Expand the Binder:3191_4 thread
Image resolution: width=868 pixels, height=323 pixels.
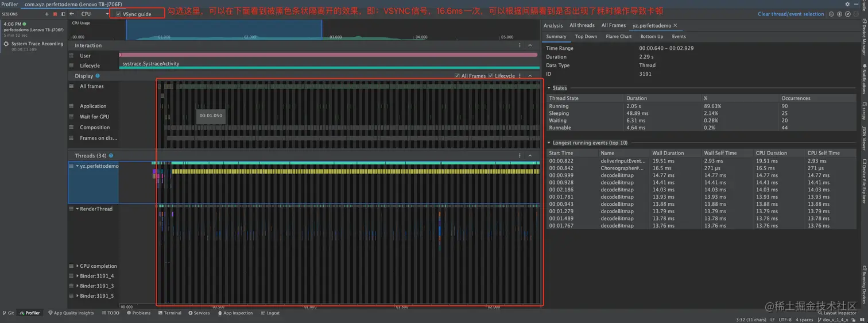click(x=77, y=276)
